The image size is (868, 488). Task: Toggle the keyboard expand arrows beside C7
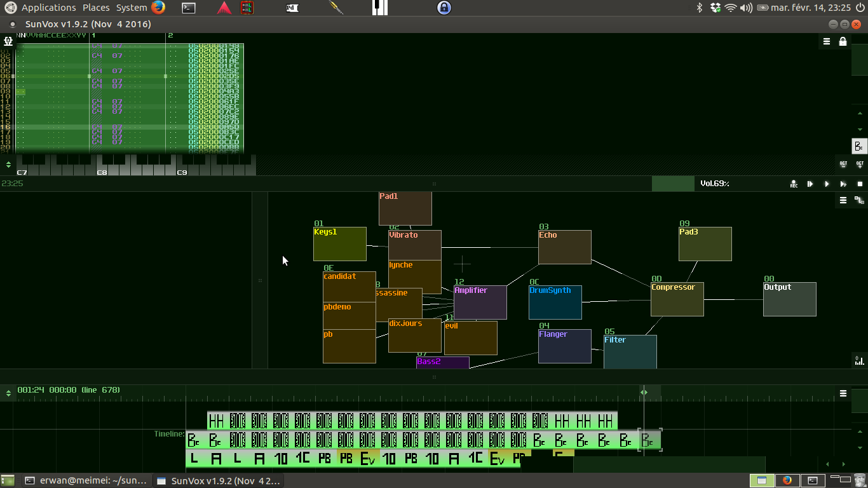click(x=8, y=164)
